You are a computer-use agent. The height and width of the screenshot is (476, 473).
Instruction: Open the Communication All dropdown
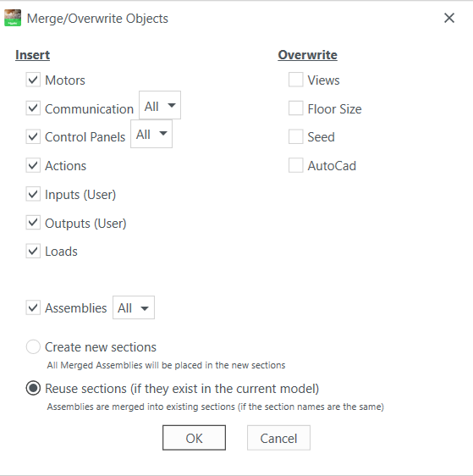click(160, 105)
